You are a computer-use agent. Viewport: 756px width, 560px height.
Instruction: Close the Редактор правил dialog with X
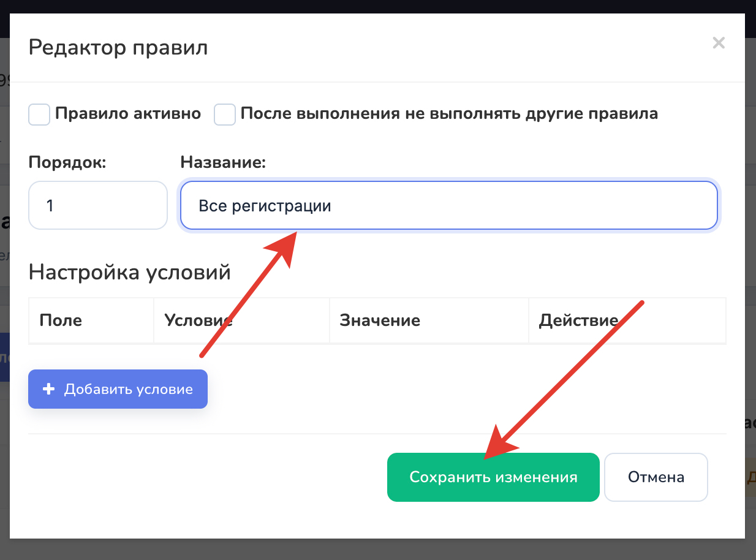[719, 43]
